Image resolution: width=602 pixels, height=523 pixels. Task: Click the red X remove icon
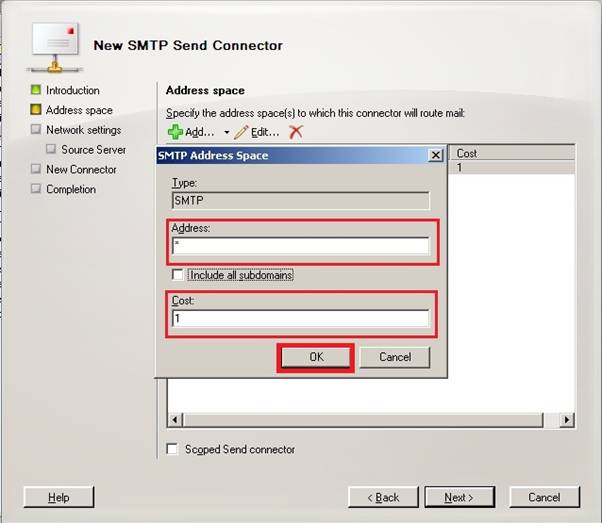(x=295, y=132)
